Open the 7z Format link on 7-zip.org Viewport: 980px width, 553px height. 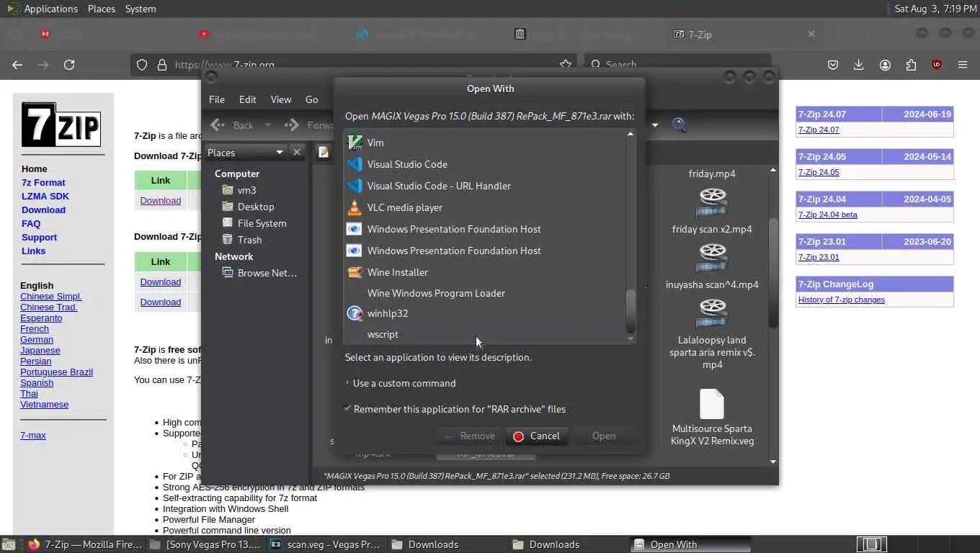coord(43,182)
